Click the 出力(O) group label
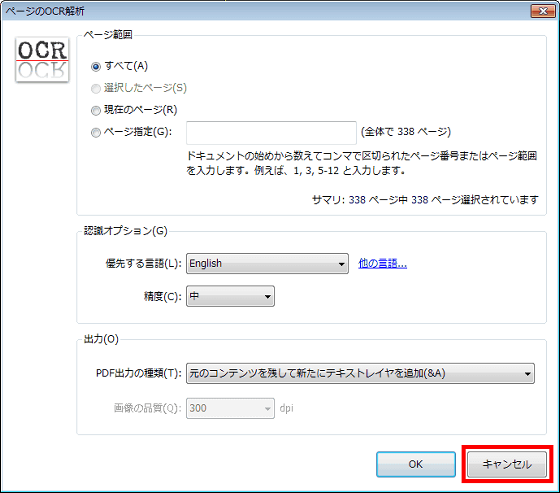 coord(101,339)
